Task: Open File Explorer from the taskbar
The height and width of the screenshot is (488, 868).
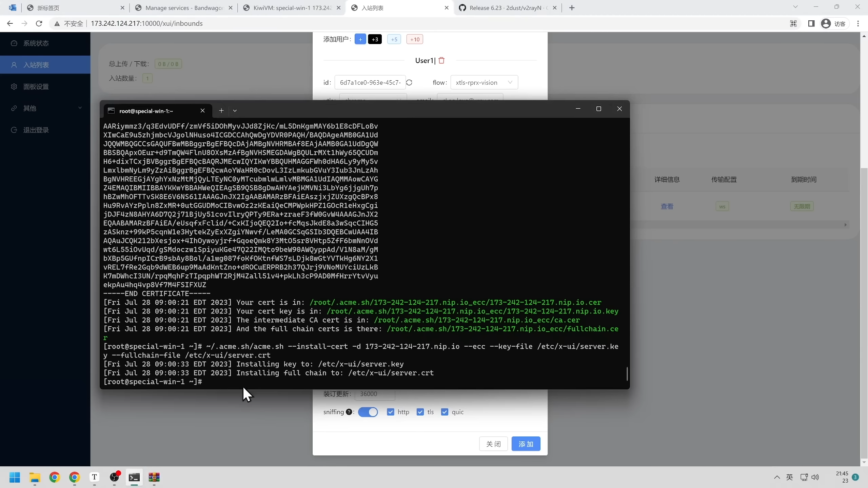Action: 35,477
